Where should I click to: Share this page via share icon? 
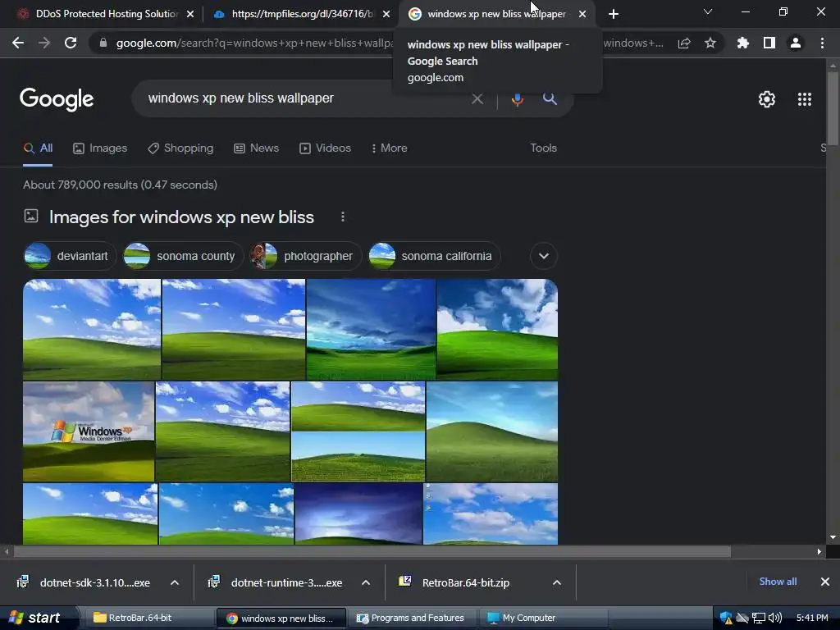coord(684,43)
